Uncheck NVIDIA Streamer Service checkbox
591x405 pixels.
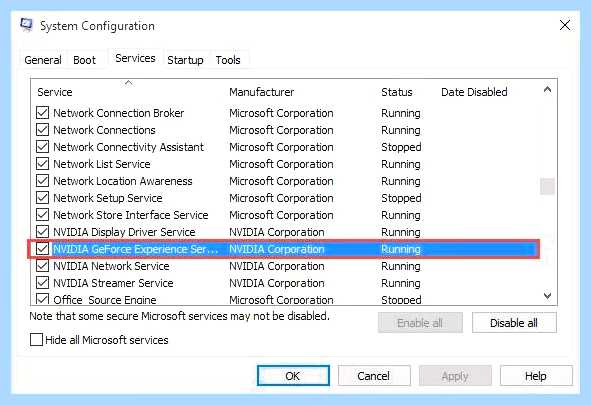tap(42, 283)
